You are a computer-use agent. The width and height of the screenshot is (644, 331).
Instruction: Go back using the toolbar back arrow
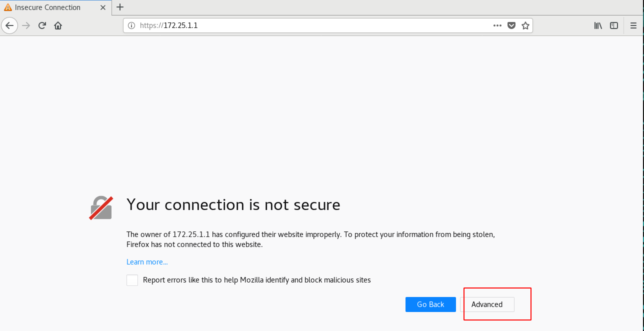click(9, 25)
